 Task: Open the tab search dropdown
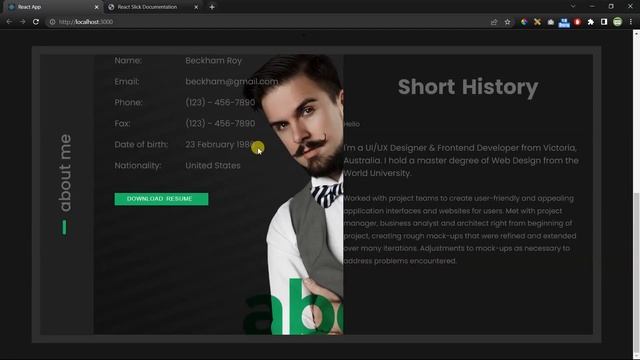(573, 7)
